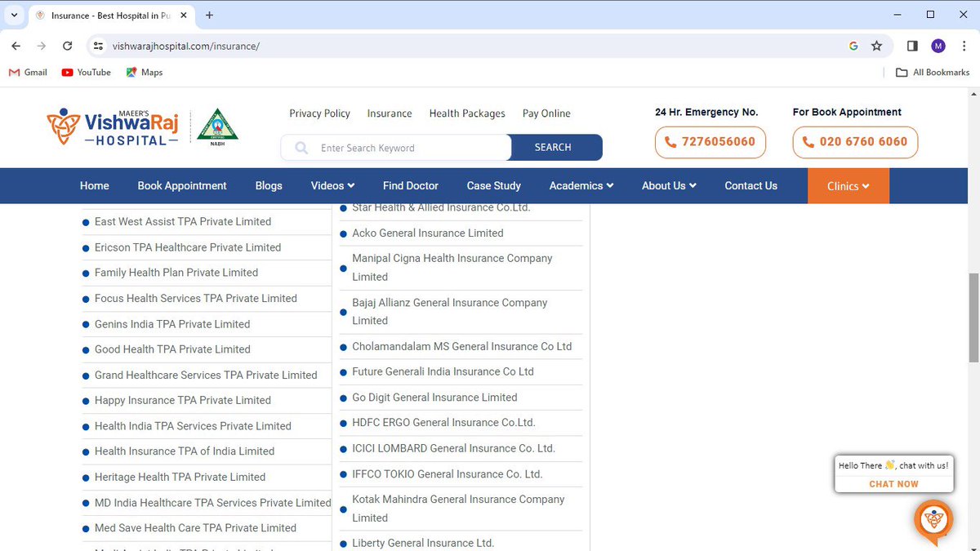Screen dimensions: 980x551
Task: Open browser side panel icon
Action: [x=912, y=46]
